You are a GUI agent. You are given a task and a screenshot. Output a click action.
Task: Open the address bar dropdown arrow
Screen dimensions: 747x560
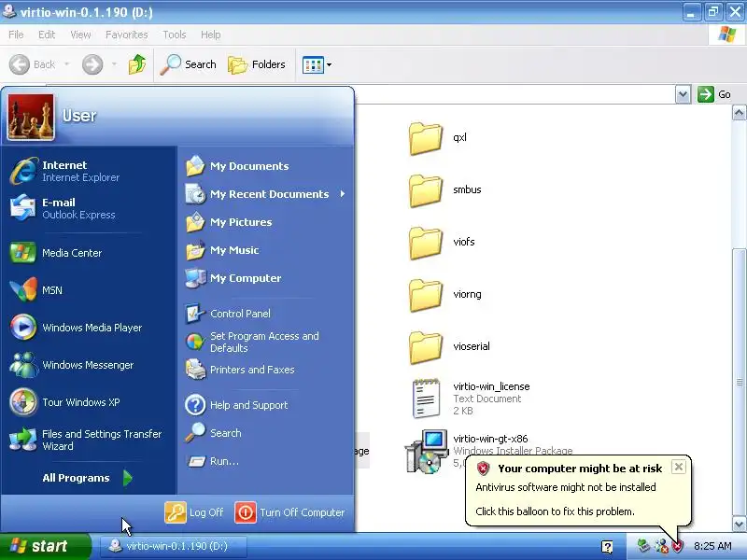(x=683, y=94)
